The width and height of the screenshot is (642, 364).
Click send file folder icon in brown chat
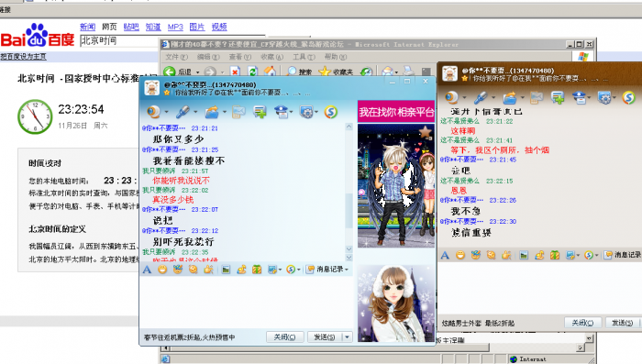point(510,97)
